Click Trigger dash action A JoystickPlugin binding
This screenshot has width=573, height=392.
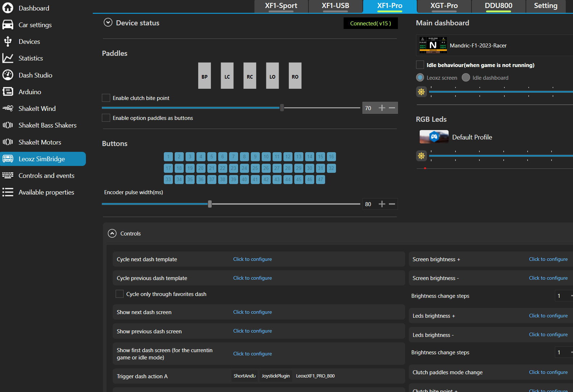tap(276, 376)
